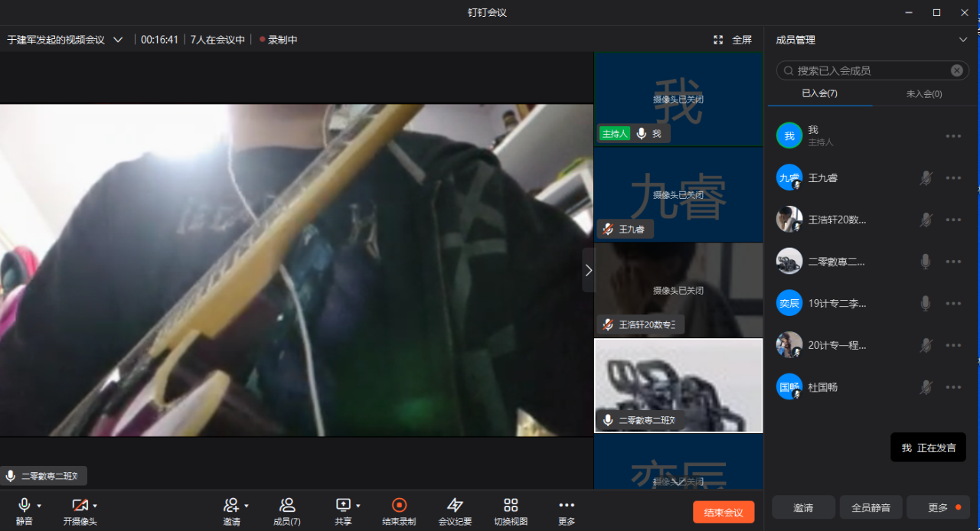Open 会议纪要 meeting minutes
The width and height of the screenshot is (980, 531).
point(455,511)
